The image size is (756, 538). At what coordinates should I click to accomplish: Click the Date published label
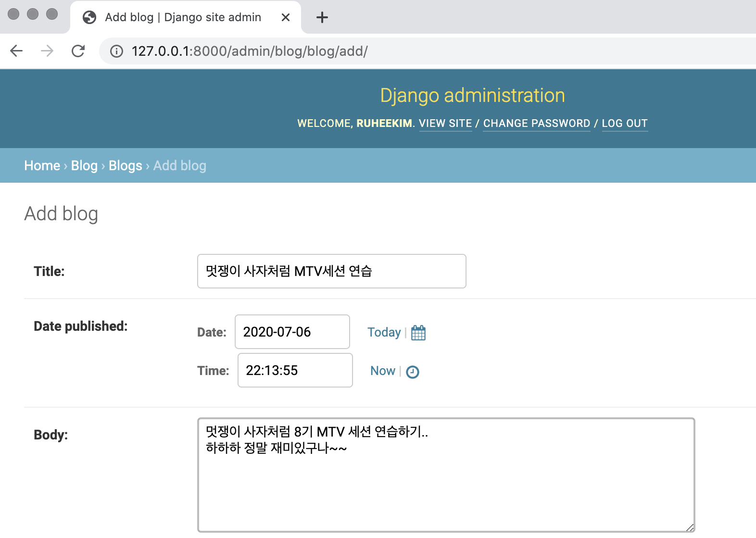tap(81, 326)
